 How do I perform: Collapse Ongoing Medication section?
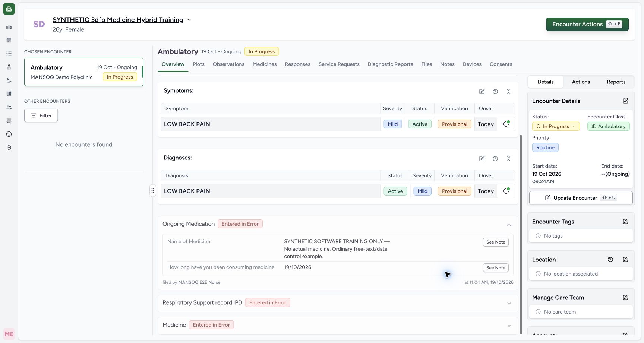point(509,225)
